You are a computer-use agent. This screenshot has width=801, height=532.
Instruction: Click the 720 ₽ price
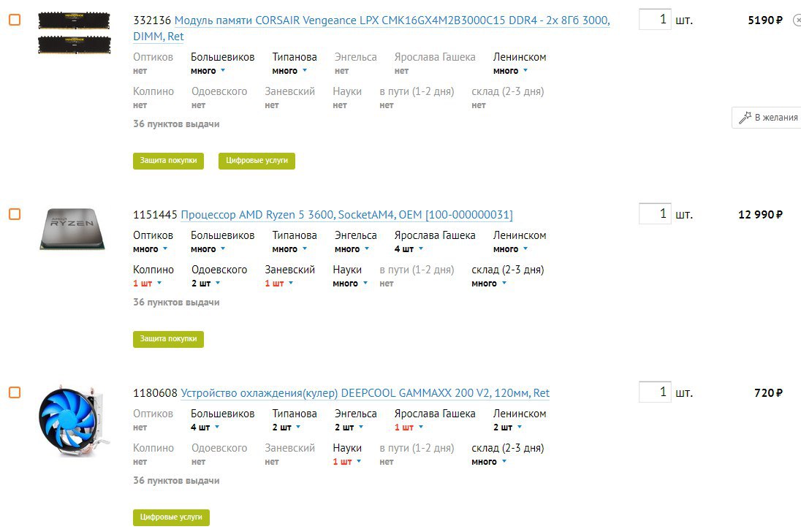[x=768, y=392]
